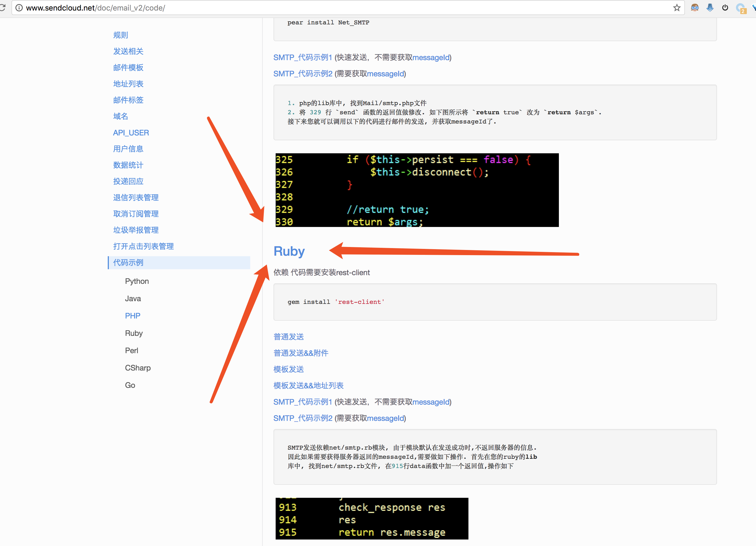Click the extension icon with badge 2

[741, 8]
